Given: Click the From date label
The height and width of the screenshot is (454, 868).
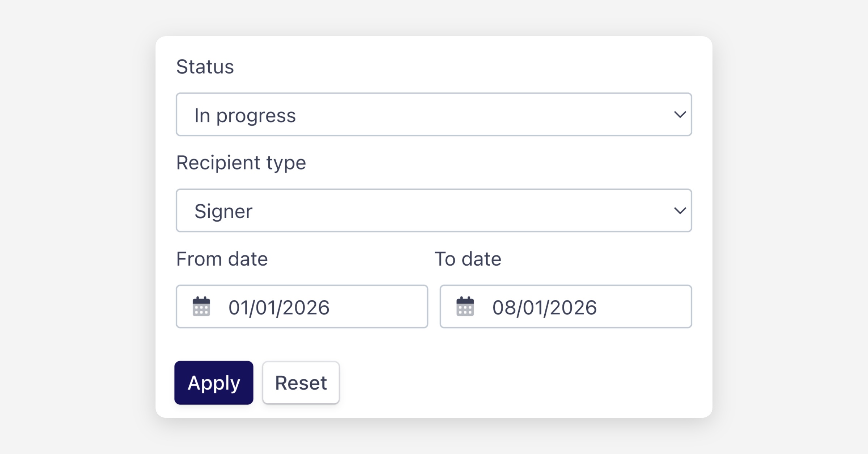Looking at the screenshot, I should coord(222,259).
